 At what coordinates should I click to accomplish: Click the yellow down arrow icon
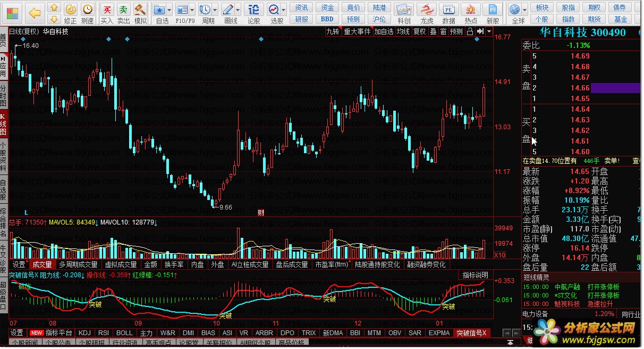click(54, 20)
